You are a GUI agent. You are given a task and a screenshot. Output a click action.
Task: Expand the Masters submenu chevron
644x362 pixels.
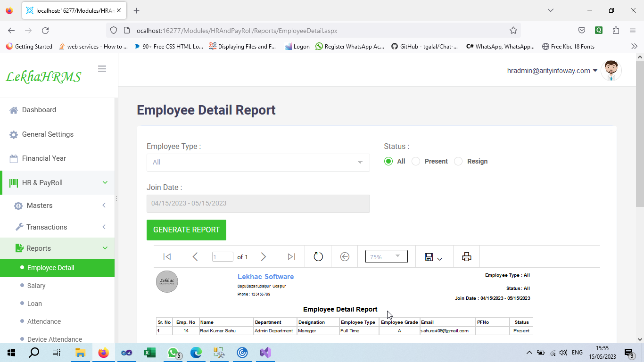[104, 206]
